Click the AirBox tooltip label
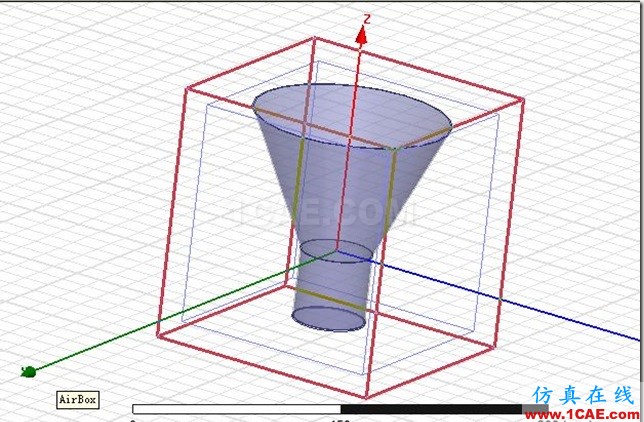Screen dimensions: 644x422 click(78, 399)
